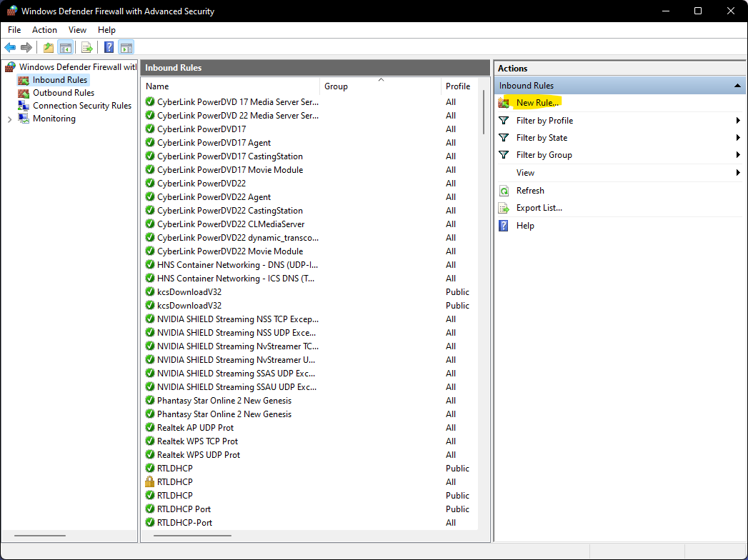Click the root firewall node icon
The height and width of the screenshot is (560, 748).
(10, 67)
